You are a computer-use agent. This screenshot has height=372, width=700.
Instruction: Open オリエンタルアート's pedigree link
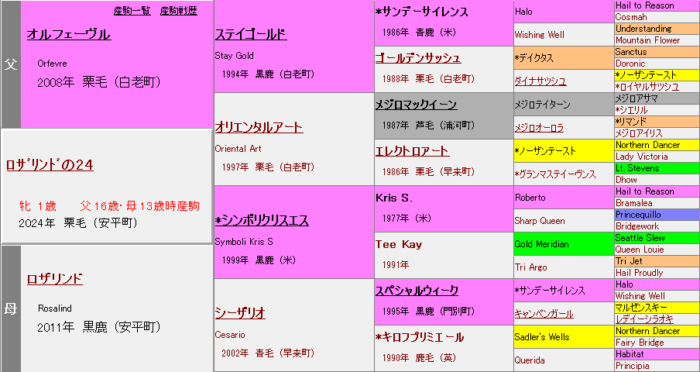259,127
